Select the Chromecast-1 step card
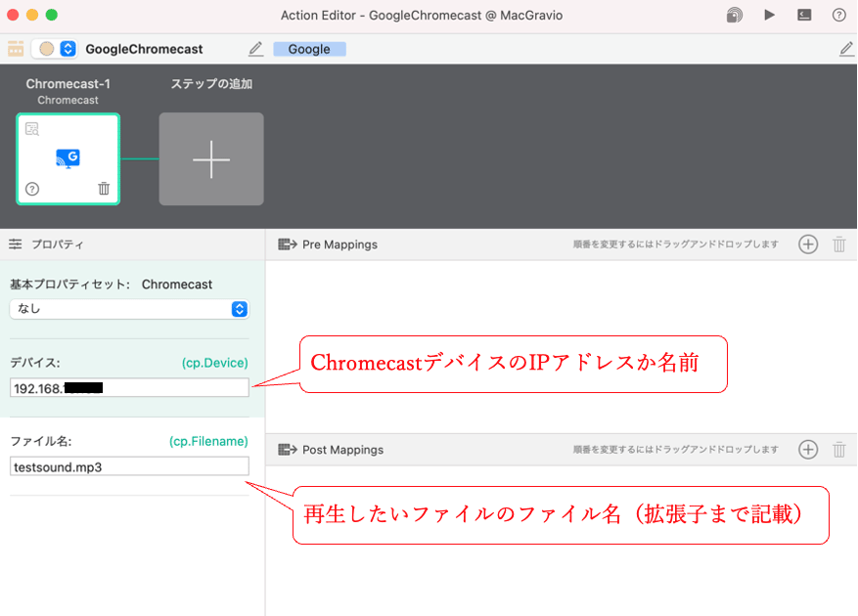This screenshot has height=616, width=858. (68, 159)
